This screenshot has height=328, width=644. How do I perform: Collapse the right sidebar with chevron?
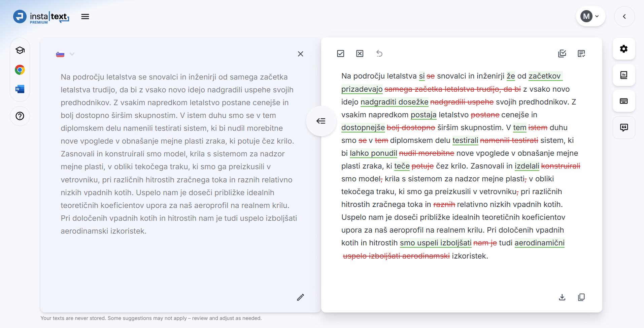coord(624,16)
